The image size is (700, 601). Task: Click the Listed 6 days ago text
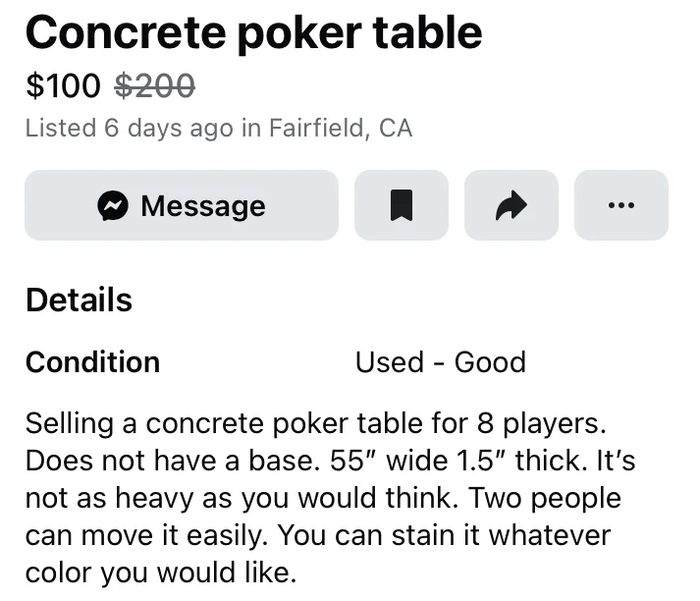click(129, 128)
